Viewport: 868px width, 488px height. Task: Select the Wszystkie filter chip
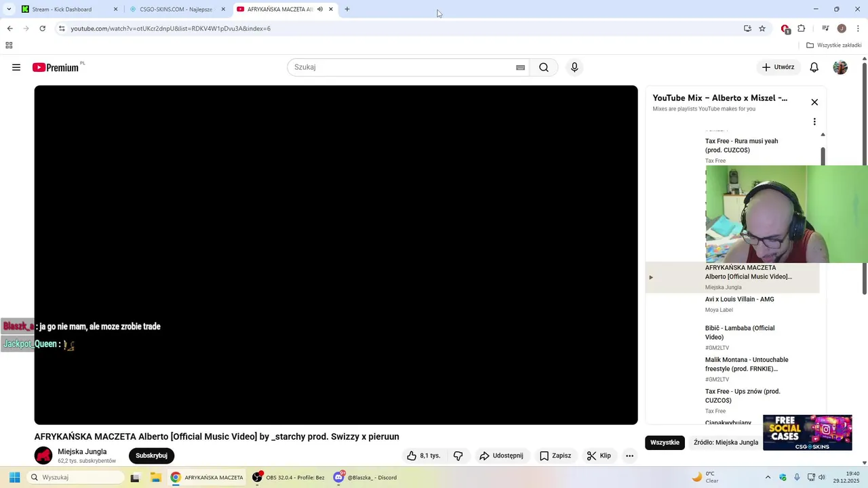coord(665,443)
